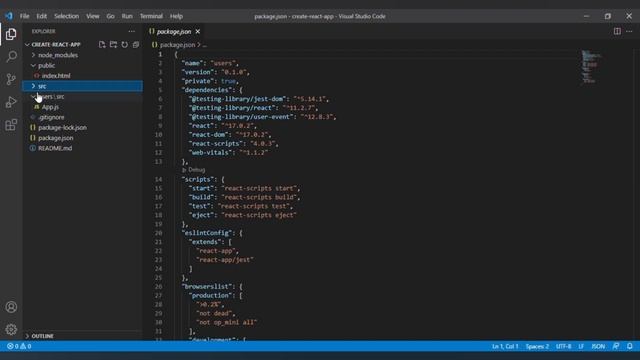
Task: Open Source Control view in activity bar
Action: click(11, 79)
